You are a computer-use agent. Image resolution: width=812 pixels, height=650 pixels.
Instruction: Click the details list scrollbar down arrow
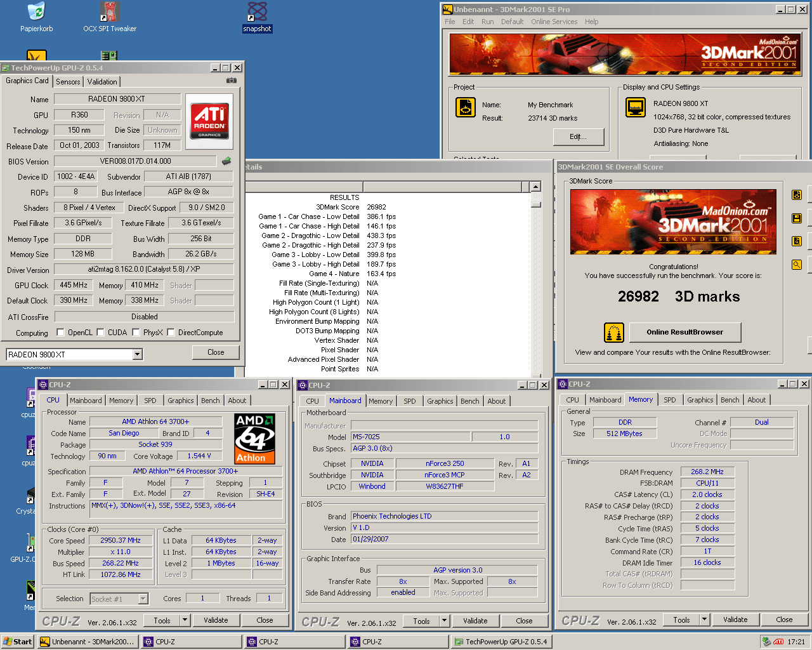pos(536,375)
